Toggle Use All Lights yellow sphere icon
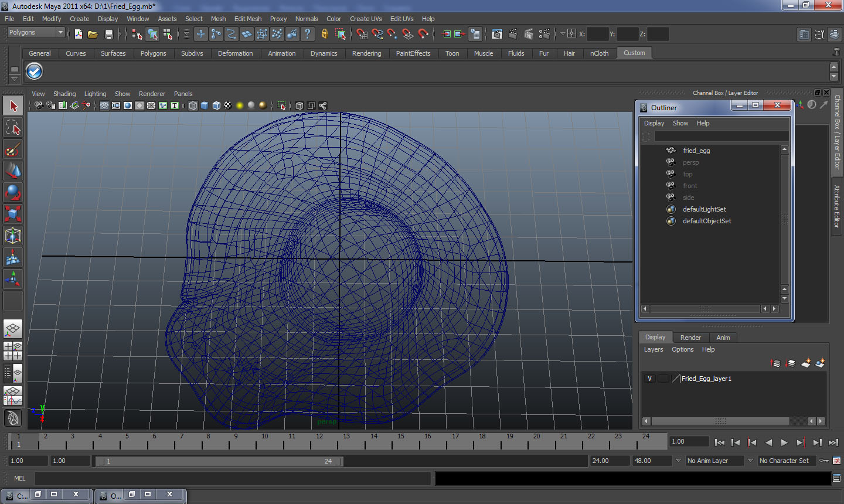 pyautogui.click(x=240, y=105)
